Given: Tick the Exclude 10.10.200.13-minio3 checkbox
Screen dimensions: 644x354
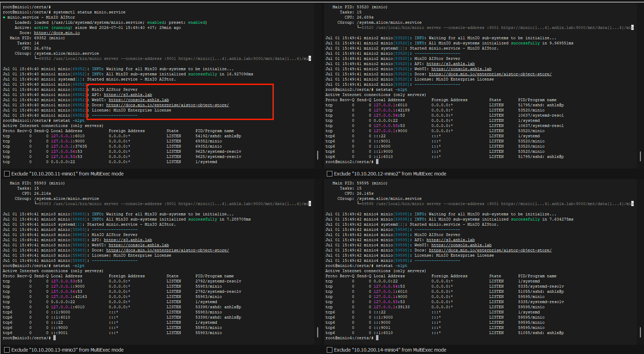Looking at the screenshot, I should pyautogui.click(x=7, y=350).
